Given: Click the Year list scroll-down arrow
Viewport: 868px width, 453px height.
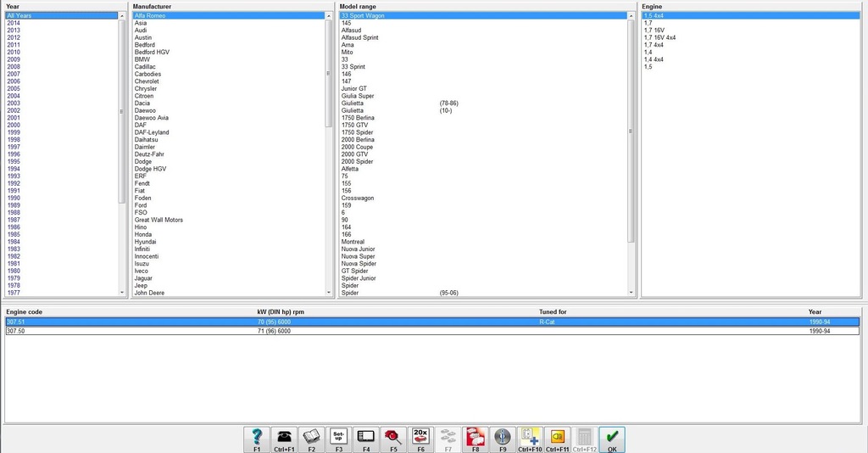Looking at the screenshot, I should pos(122,293).
